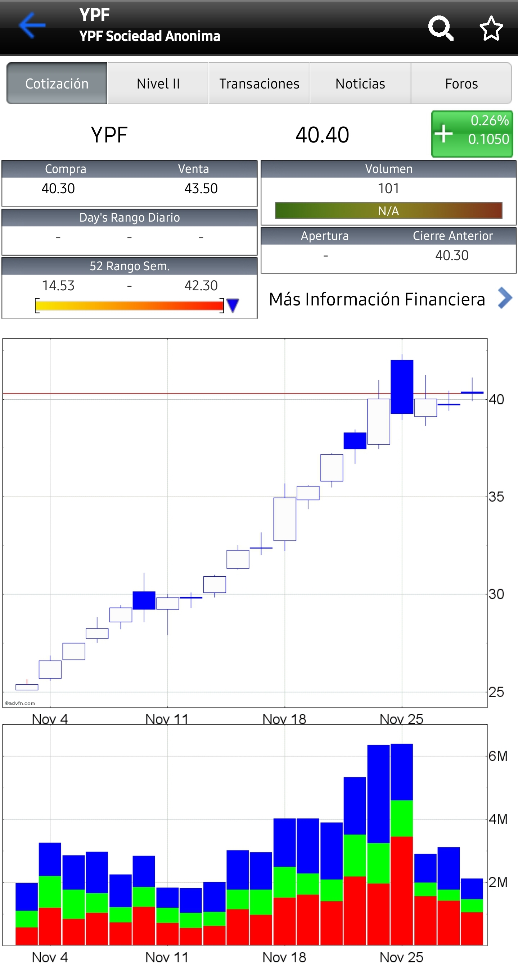Screen dimensions: 518x980
Task: Tap the Day's Rango Diario header
Action: click(x=129, y=217)
